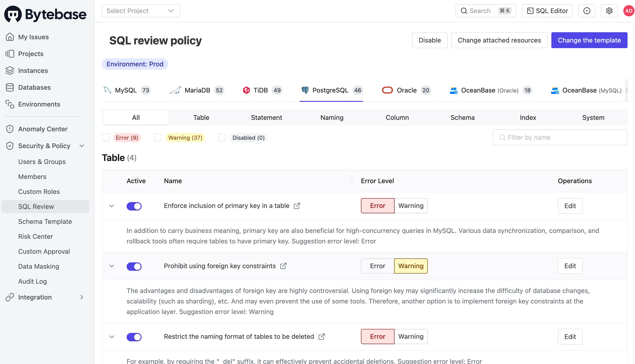Click the Bytebase logo
Viewport: 635px width, 364px height.
45,14
